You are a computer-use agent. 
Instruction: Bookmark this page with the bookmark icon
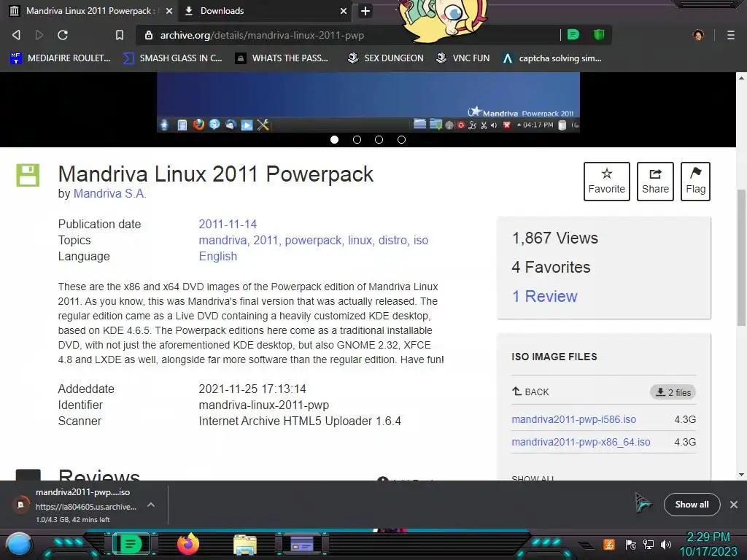point(120,35)
